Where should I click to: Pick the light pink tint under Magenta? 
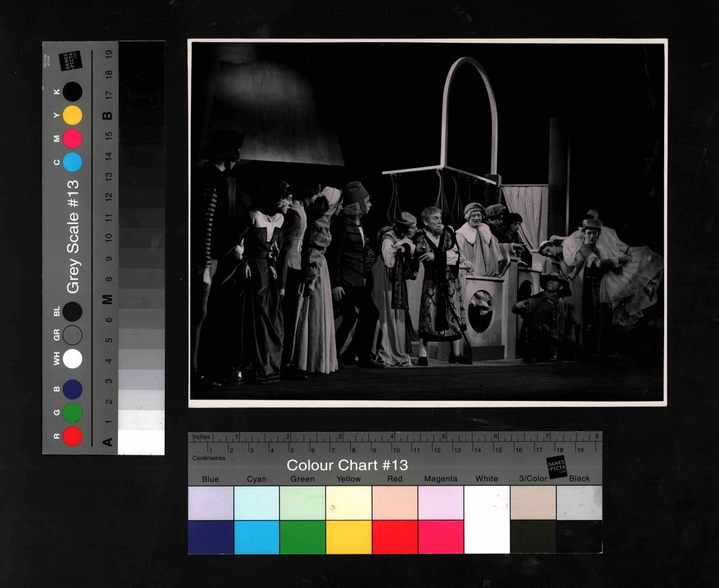(x=441, y=503)
